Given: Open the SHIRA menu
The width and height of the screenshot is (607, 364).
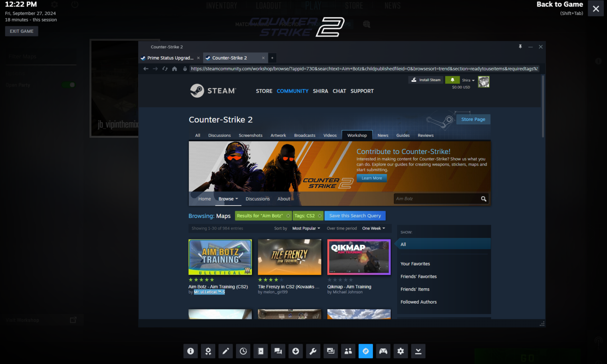Looking at the screenshot, I should 320,91.
